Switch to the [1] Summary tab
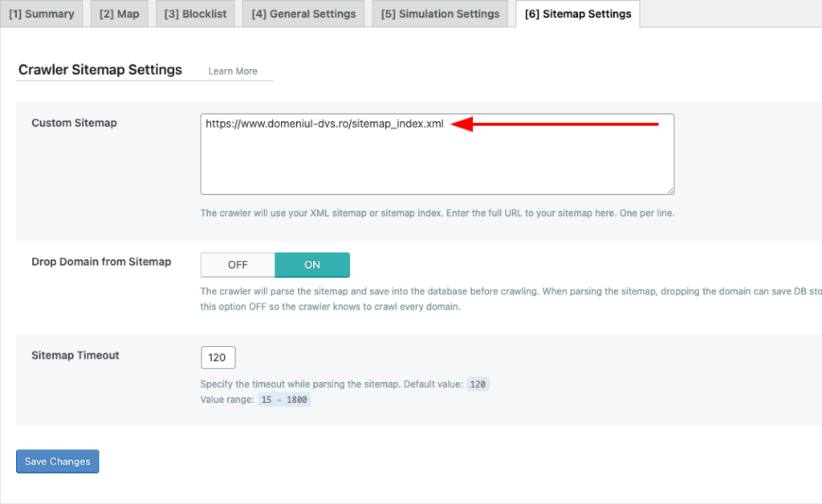The height and width of the screenshot is (504, 822). point(42,13)
